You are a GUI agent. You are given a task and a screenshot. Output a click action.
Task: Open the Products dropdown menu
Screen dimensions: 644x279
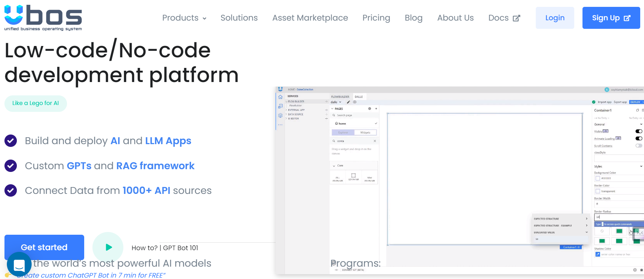184,18
